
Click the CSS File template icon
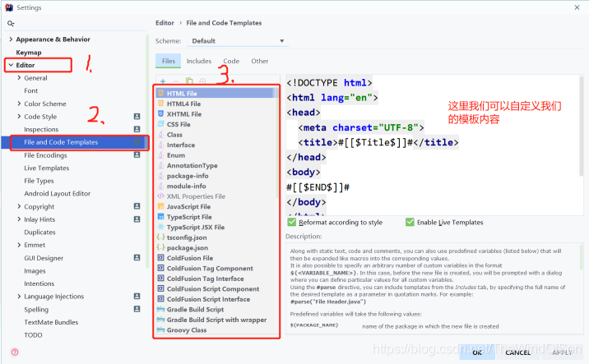click(x=160, y=124)
